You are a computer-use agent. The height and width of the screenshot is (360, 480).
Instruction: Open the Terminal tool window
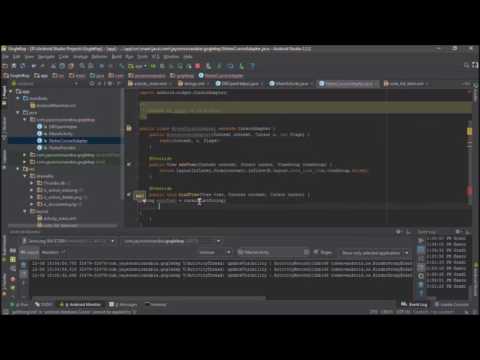(x=156, y=304)
